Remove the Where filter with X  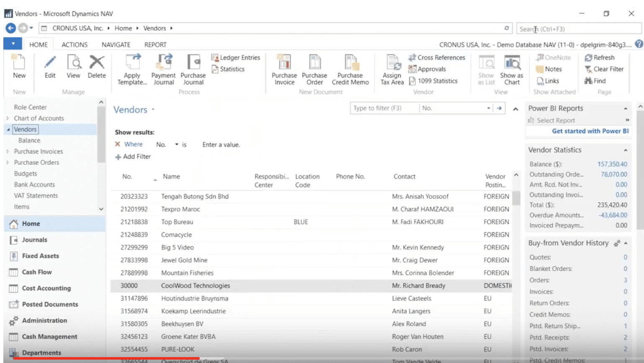(x=118, y=144)
